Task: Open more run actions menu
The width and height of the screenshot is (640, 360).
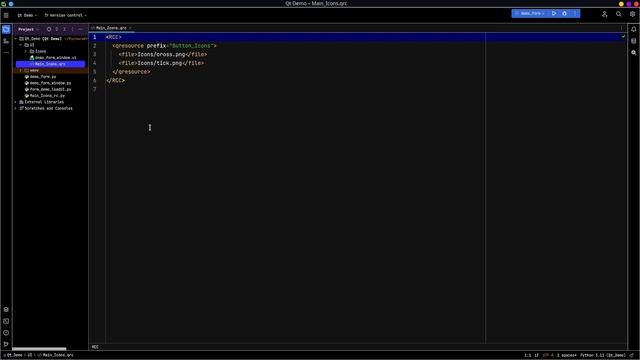Action: coord(575,13)
